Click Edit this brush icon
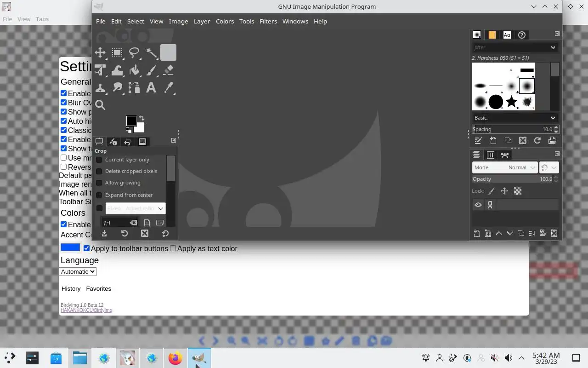Image resolution: width=588 pixels, height=368 pixels. [478, 140]
